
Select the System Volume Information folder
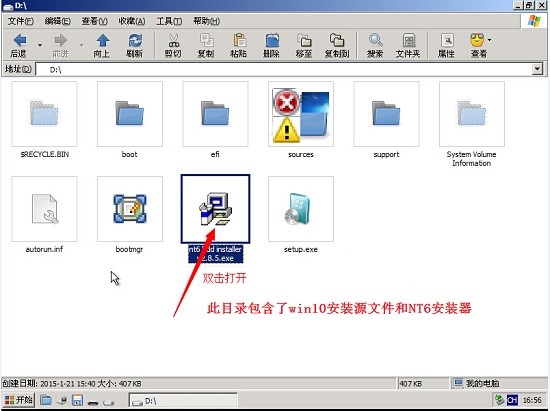tap(472, 114)
